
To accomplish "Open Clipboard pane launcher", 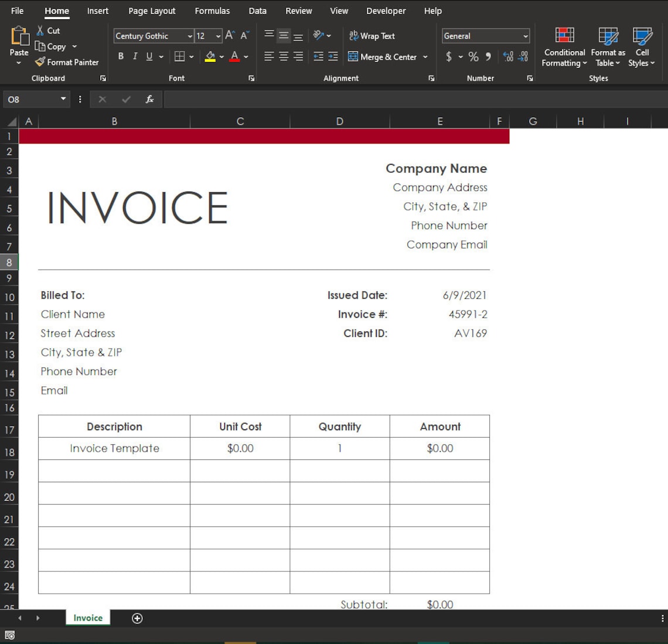I will click(x=103, y=79).
